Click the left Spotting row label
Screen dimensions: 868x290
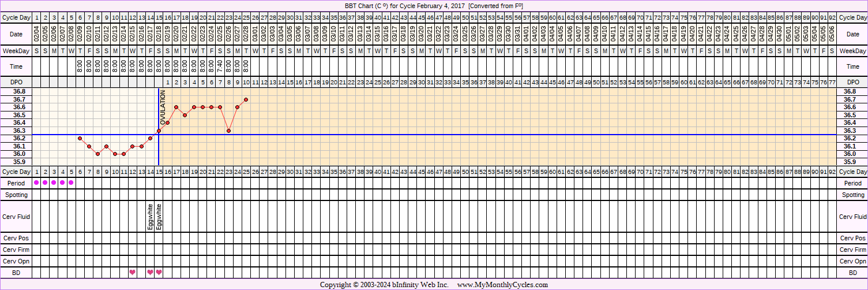point(16,195)
